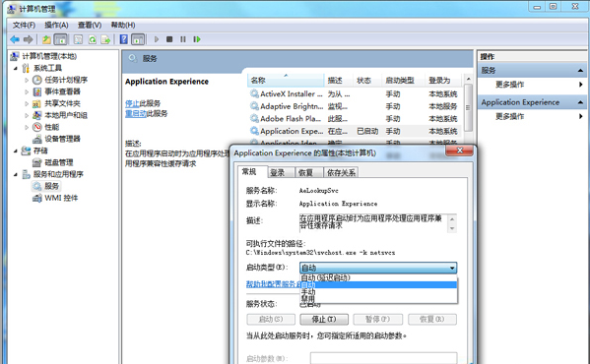
Task: Go back using the blue back arrow
Action: [x=15, y=39]
